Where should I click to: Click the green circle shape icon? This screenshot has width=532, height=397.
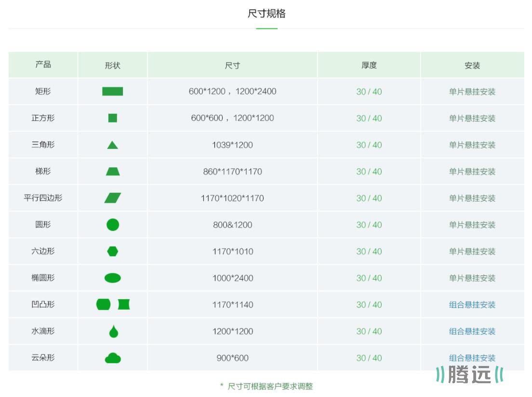coord(112,225)
